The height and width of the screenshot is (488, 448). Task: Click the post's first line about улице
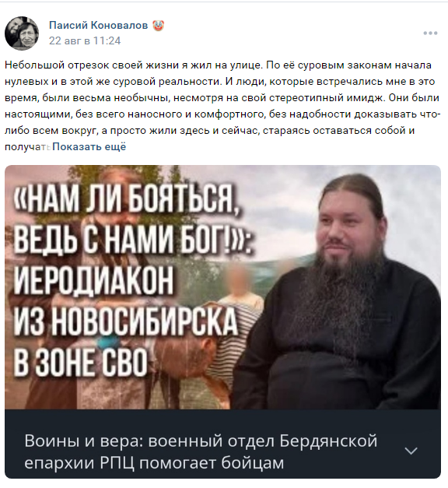[x=218, y=65]
